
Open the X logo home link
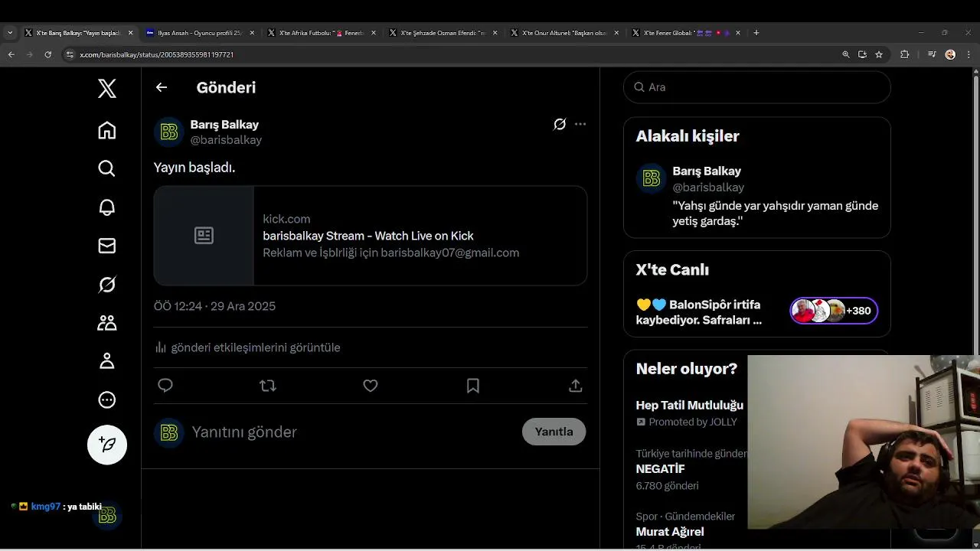coord(107,89)
